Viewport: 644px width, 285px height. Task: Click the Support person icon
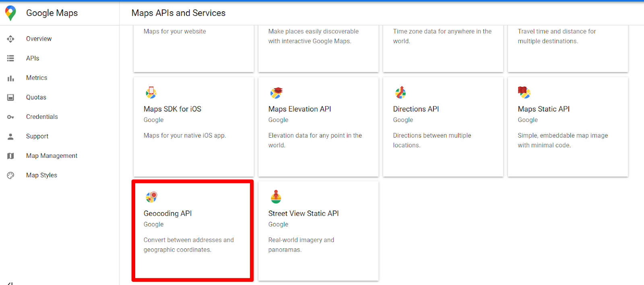(x=10, y=136)
